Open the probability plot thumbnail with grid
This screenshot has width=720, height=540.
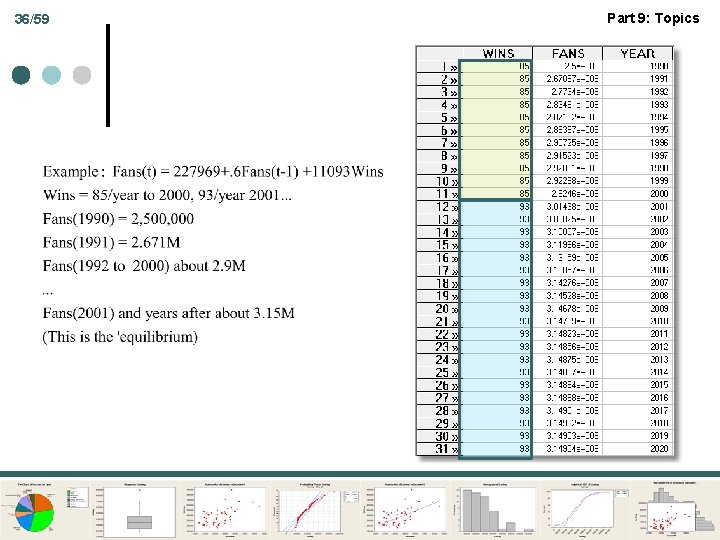(x=316, y=510)
